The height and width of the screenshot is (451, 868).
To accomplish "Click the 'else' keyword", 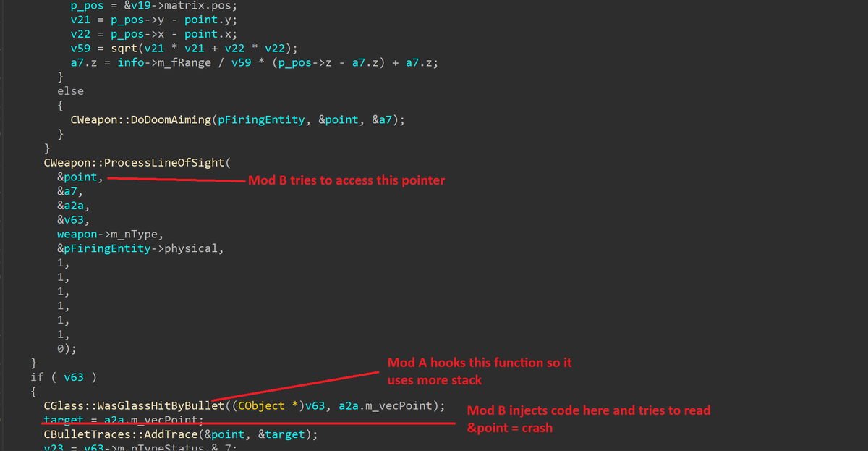I will 70,91.
